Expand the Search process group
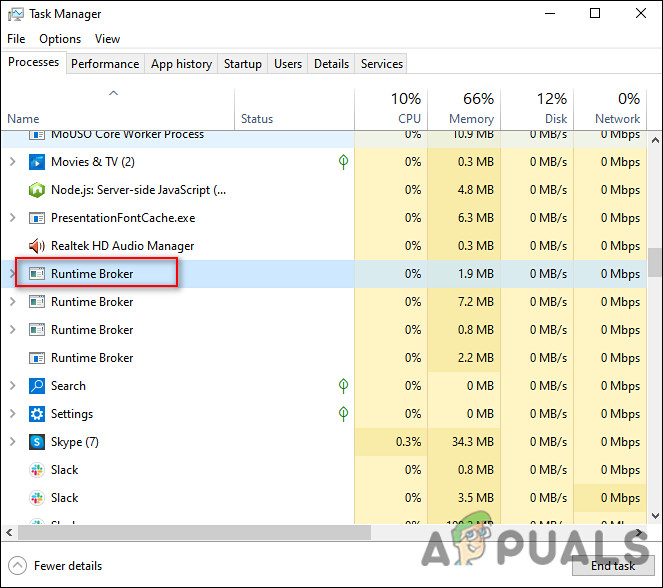 (12, 386)
